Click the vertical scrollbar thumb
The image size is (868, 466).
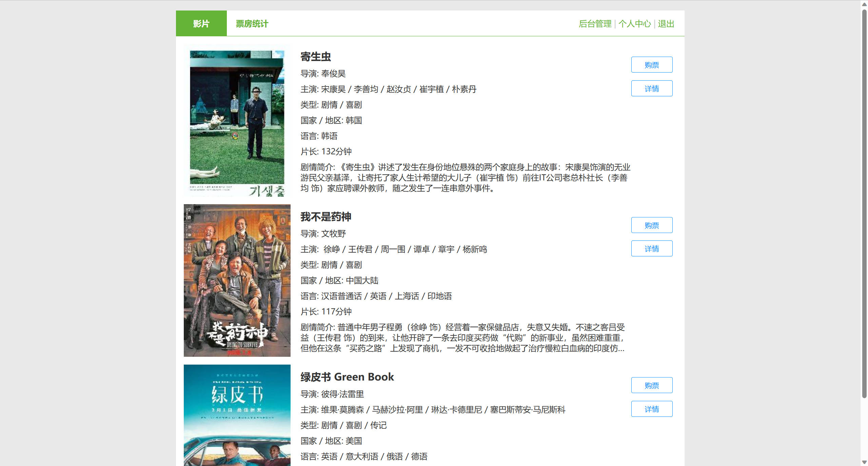click(x=864, y=203)
